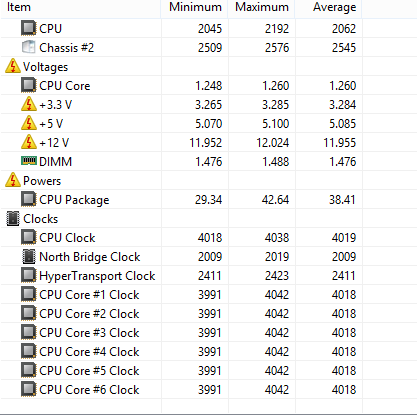Click the Chassis #2 case icon

[x=29, y=47]
